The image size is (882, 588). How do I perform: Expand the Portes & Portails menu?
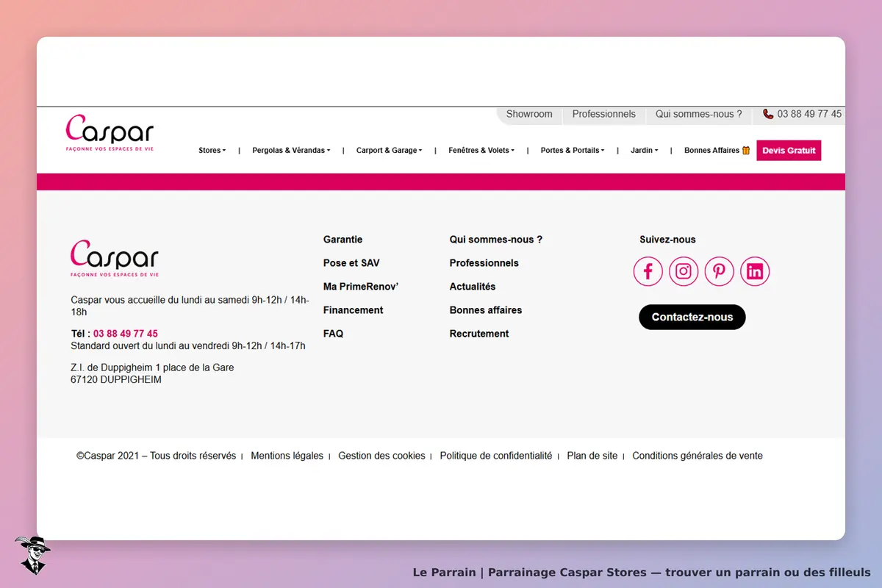coord(573,150)
